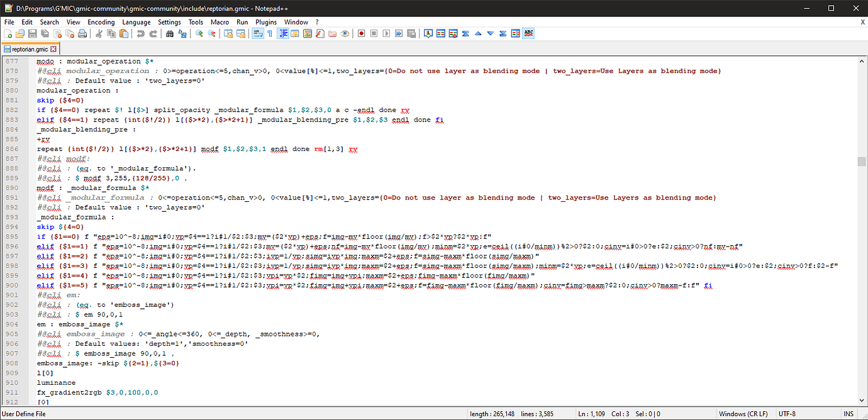Run macro multiple times
This screenshot has width=868, height=420.
tap(398, 33)
